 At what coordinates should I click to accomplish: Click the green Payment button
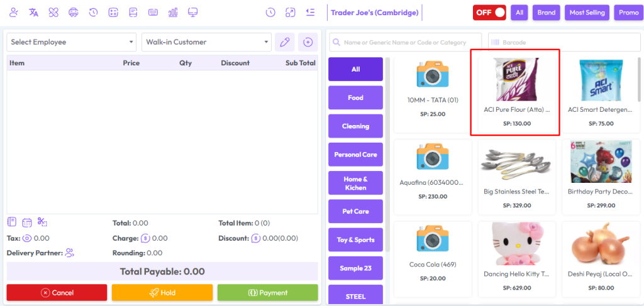point(268,293)
